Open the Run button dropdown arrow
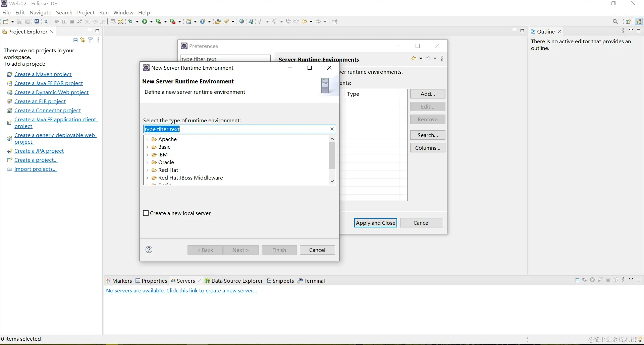This screenshot has width=644, height=345. click(x=151, y=21)
